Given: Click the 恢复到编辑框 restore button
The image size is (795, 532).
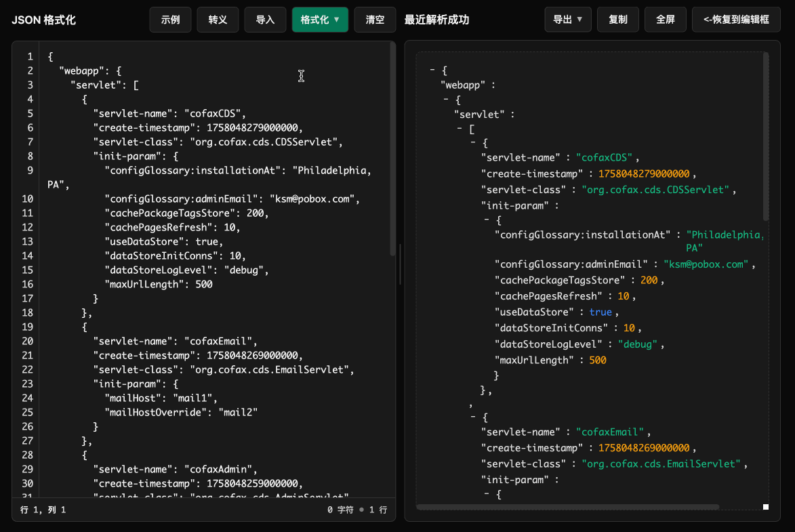Looking at the screenshot, I should pos(736,20).
